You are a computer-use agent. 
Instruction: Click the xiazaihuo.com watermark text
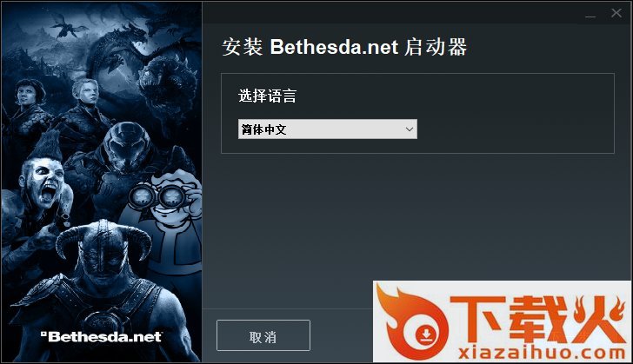pos(543,353)
